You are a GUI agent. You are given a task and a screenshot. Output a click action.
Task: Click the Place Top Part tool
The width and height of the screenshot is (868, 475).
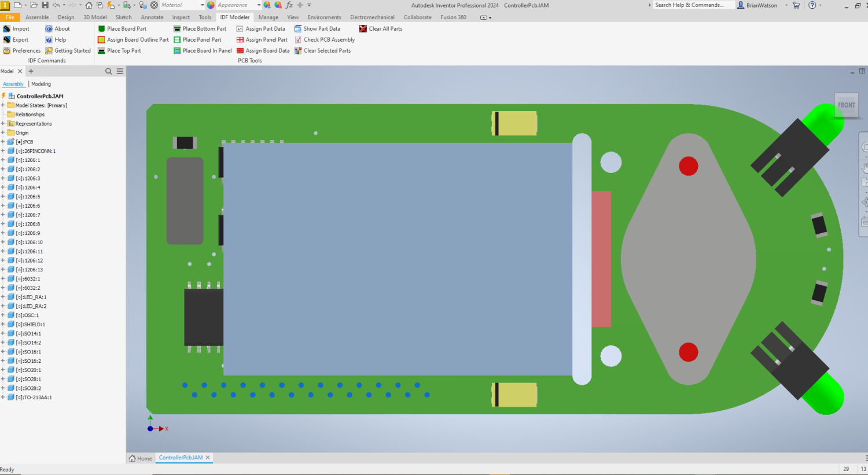tap(102, 51)
